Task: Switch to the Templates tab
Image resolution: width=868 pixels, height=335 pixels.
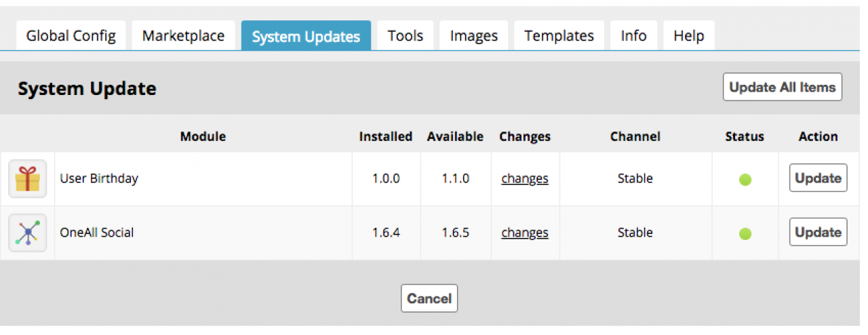Action: pos(559,36)
